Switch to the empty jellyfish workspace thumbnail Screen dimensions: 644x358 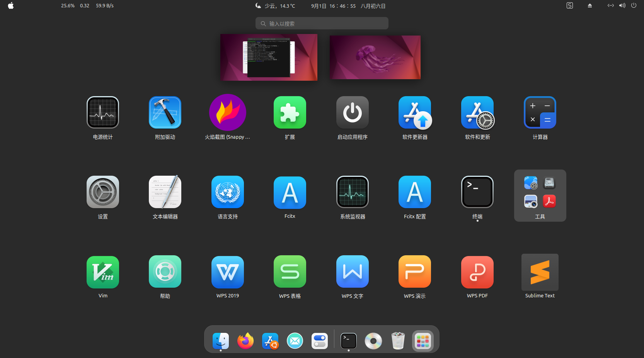375,57
